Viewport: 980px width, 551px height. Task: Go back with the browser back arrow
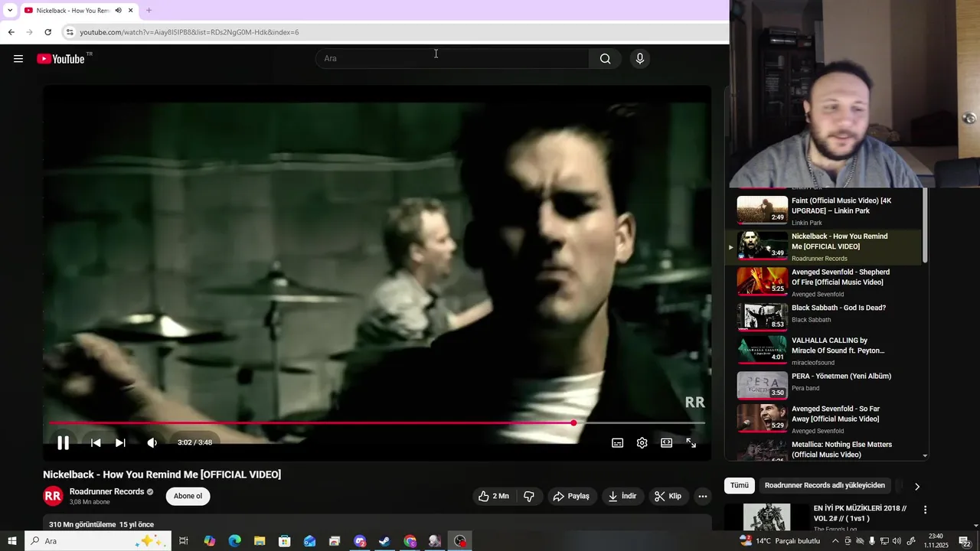click(11, 32)
